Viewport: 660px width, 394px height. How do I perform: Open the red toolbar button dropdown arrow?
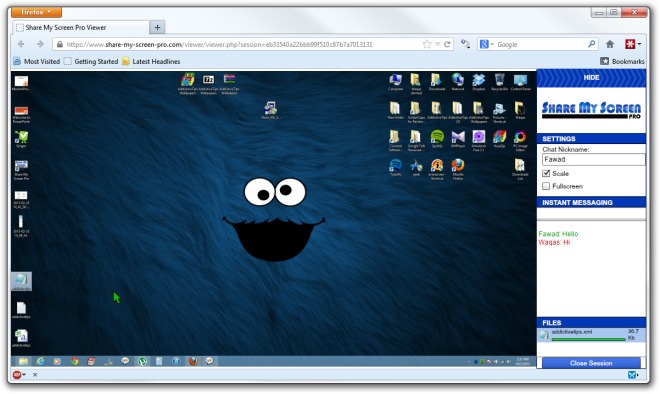pyautogui.click(x=639, y=44)
